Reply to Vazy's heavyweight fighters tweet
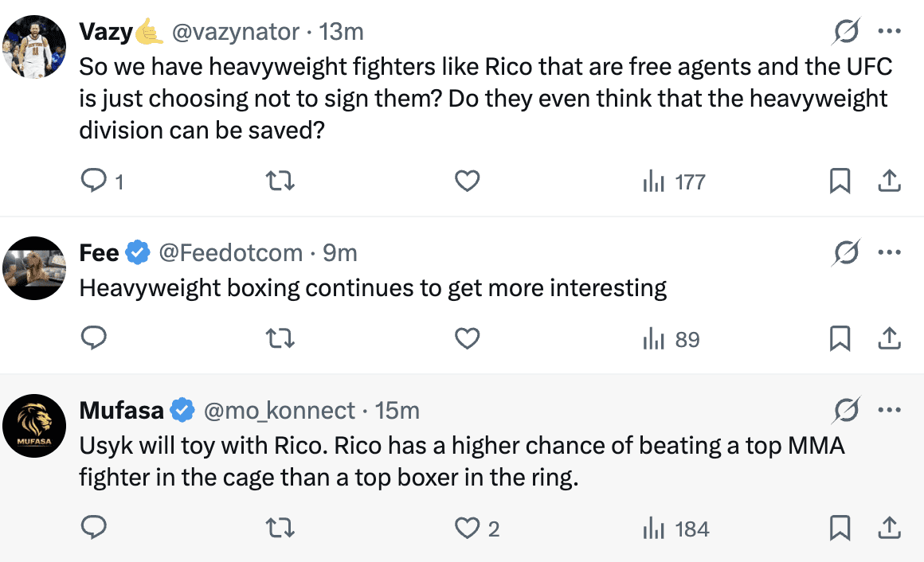Viewport: 924px width, 562px height. click(95, 182)
